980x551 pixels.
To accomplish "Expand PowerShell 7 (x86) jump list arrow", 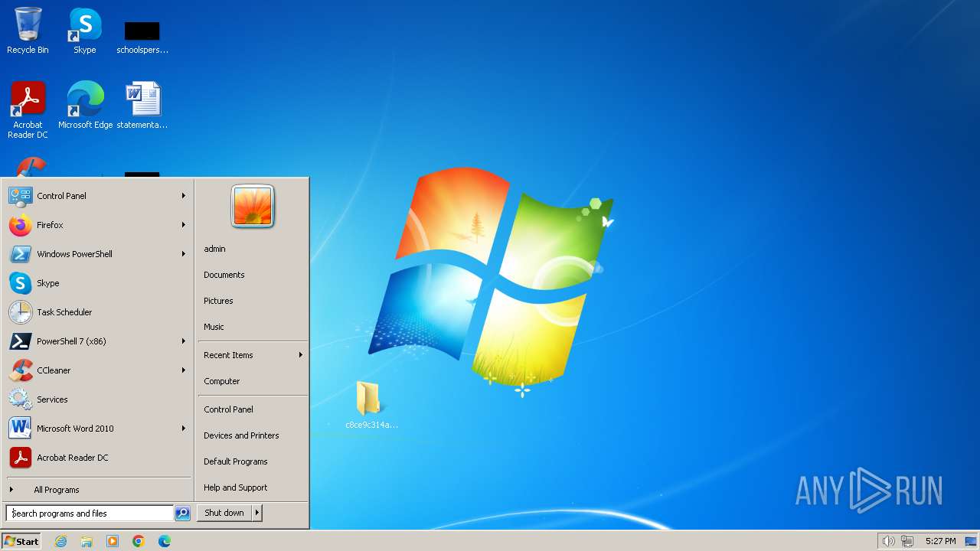I will 184,341.
